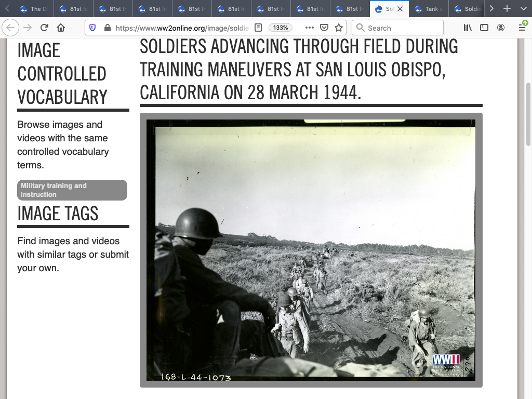Click the back navigation arrow
This screenshot has height=399, width=532.
(x=11, y=28)
